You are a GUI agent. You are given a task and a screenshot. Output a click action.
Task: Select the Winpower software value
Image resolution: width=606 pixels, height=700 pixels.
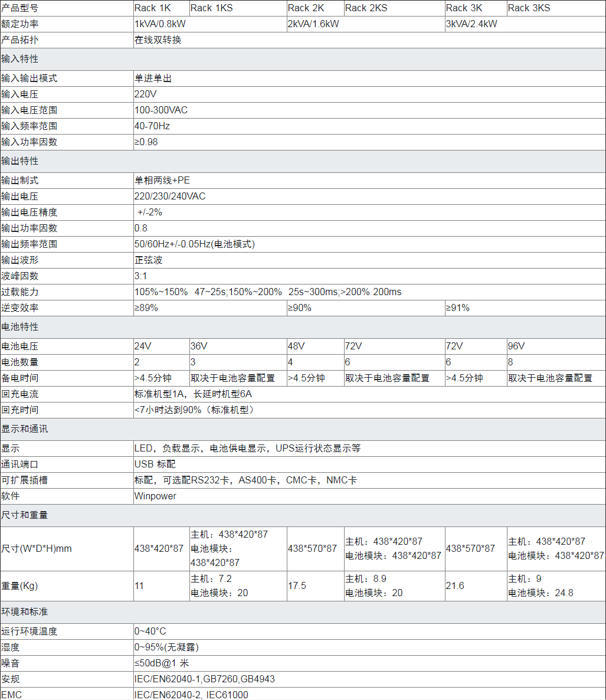155,496
